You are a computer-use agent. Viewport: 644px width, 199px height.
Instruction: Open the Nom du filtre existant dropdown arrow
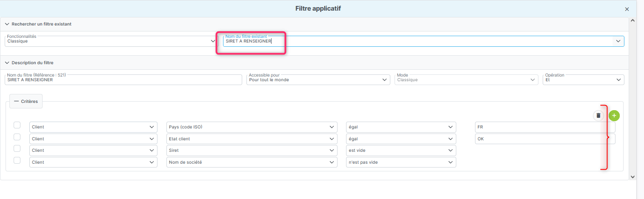618,41
